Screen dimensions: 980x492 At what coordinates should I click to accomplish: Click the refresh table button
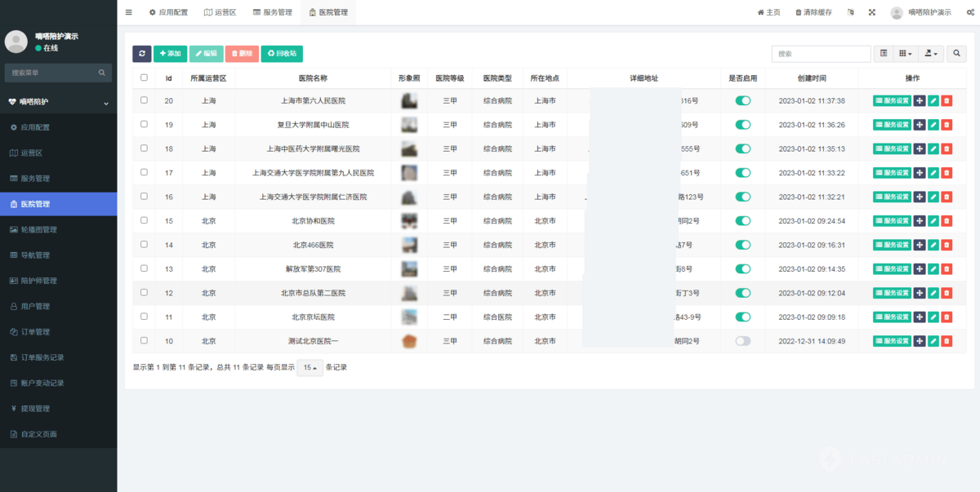[x=142, y=53]
